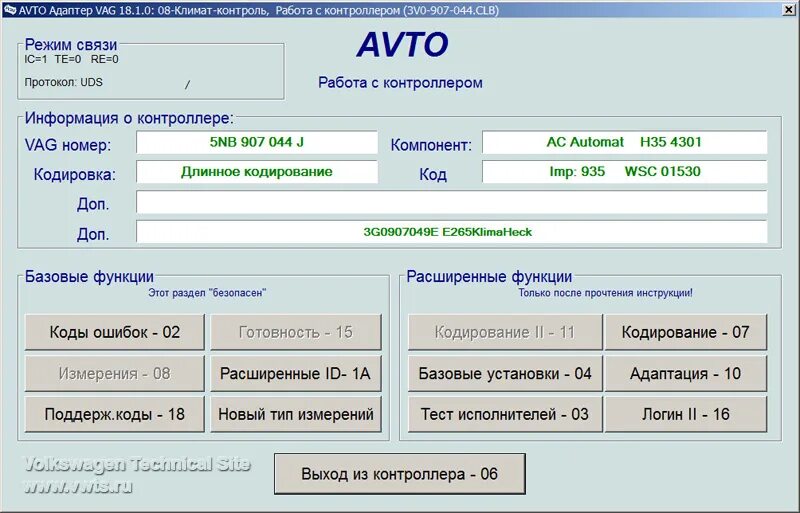Click the note Этот раздел "безопасен"
The height and width of the screenshot is (513, 800).
[207, 293]
